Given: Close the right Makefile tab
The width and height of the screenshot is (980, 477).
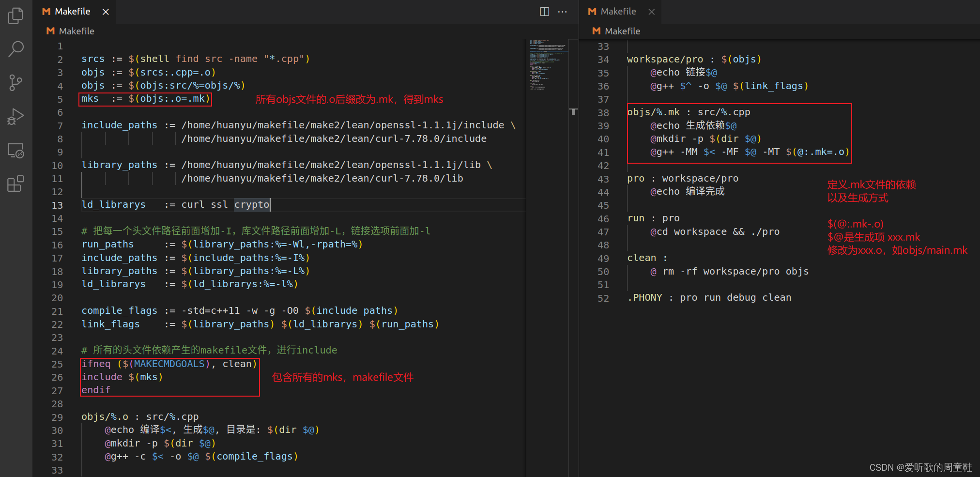Looking at the screenshot, I should (x=652, y=12).
